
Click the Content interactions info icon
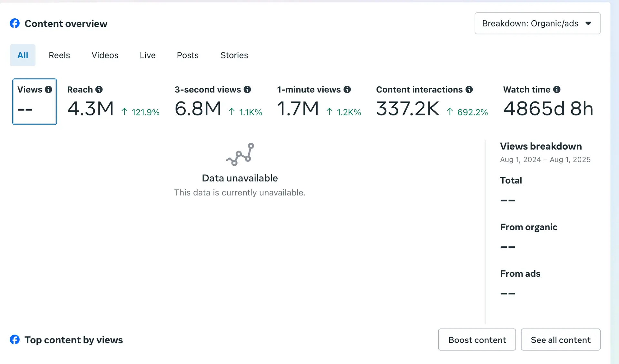click(469, 90)
